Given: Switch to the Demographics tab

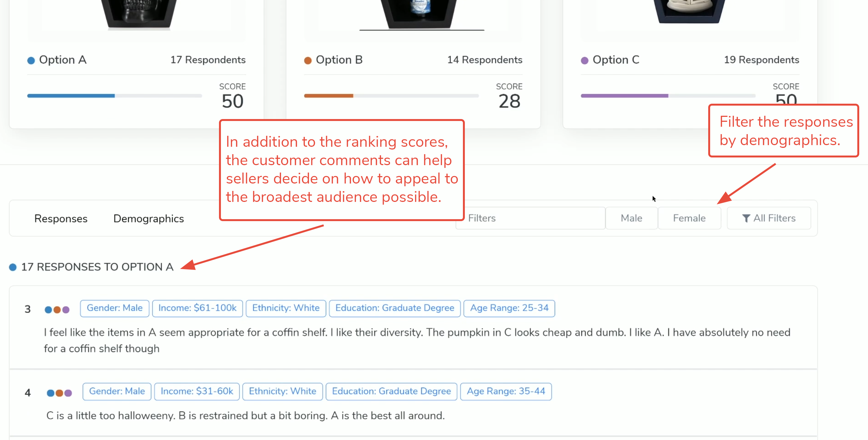Looking at the screenshot, I should 149,218.
